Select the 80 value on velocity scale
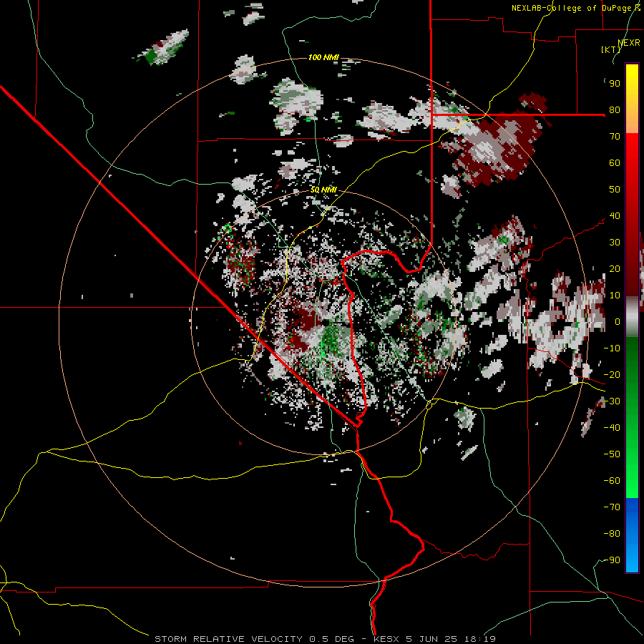644x644 pixels. click(x=615, y=109)
